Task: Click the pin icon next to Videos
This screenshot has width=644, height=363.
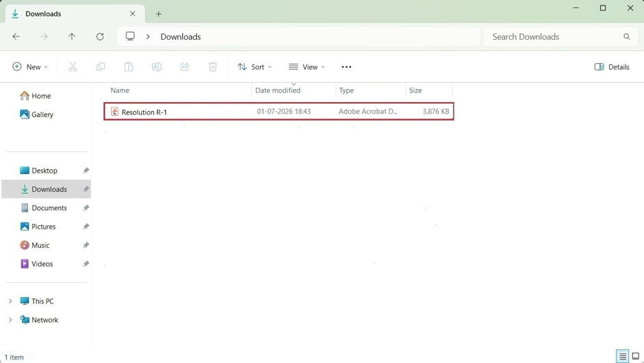Action: point(86,264)
